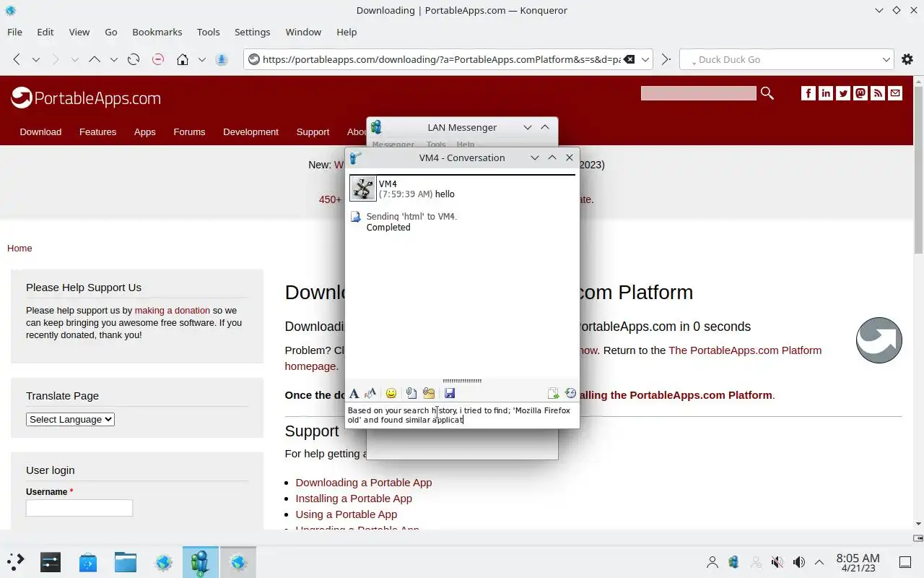This screenshot has width=924, height=578.
Task: Open 'Using a Portable App' link
Action: click(346, 514)
